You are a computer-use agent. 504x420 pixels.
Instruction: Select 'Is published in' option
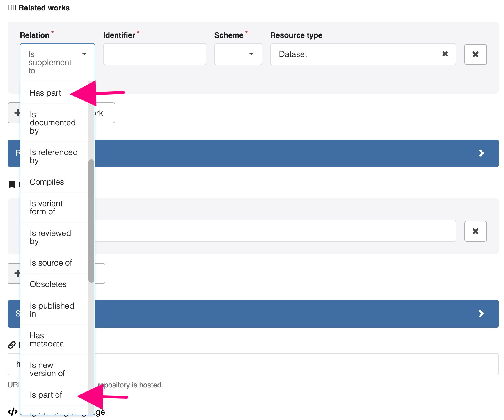pos(52,310)
